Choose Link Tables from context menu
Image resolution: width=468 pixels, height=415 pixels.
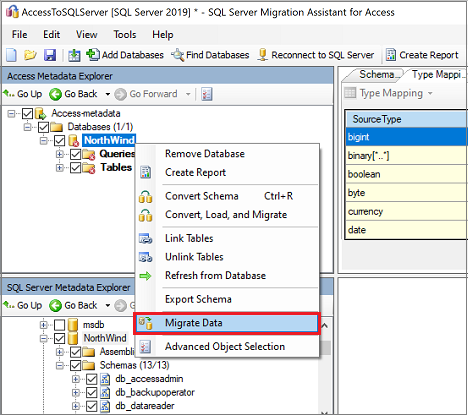pyautogui.click(x=227, y=238)
